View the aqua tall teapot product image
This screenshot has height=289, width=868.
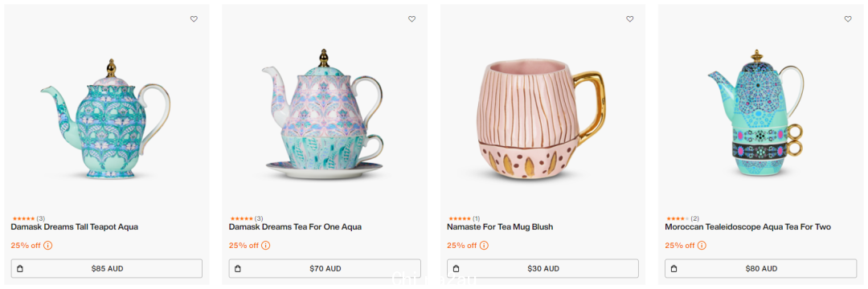(x=106, y=119)
